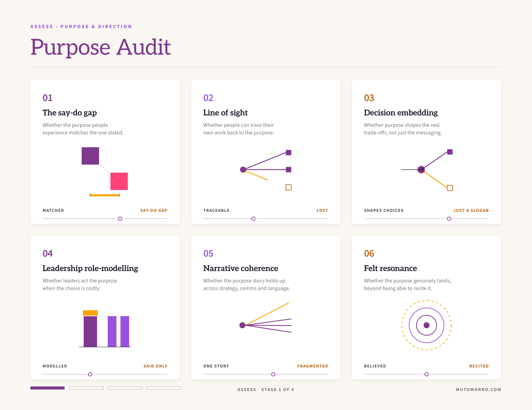Click the card number '01'

[47, 98]
